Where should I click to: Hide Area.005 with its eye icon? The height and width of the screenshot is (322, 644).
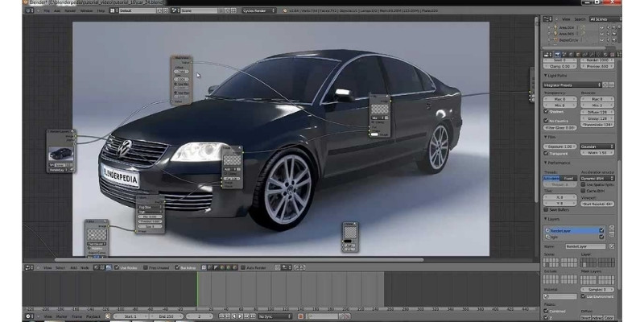coord(601,34)
